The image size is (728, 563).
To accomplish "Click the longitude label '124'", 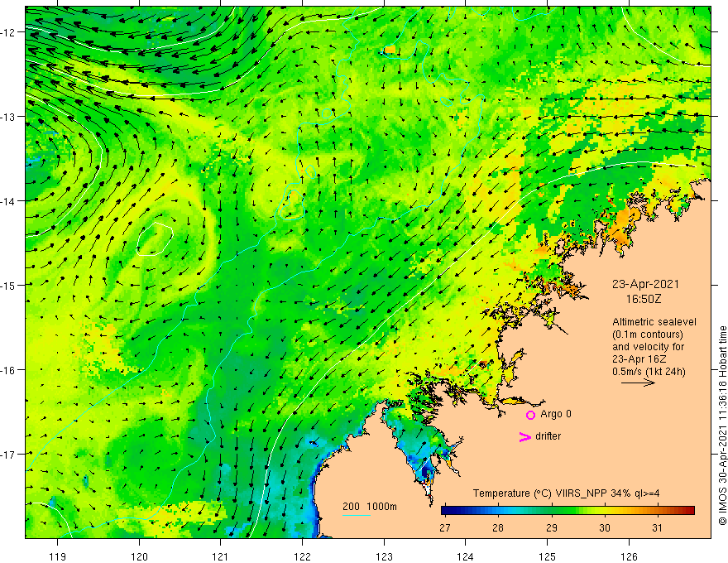I will coord(466,556).
